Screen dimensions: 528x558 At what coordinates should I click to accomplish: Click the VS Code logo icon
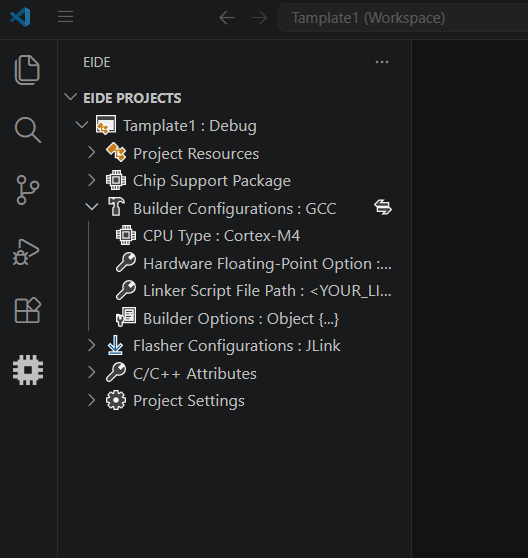(20, 17)
